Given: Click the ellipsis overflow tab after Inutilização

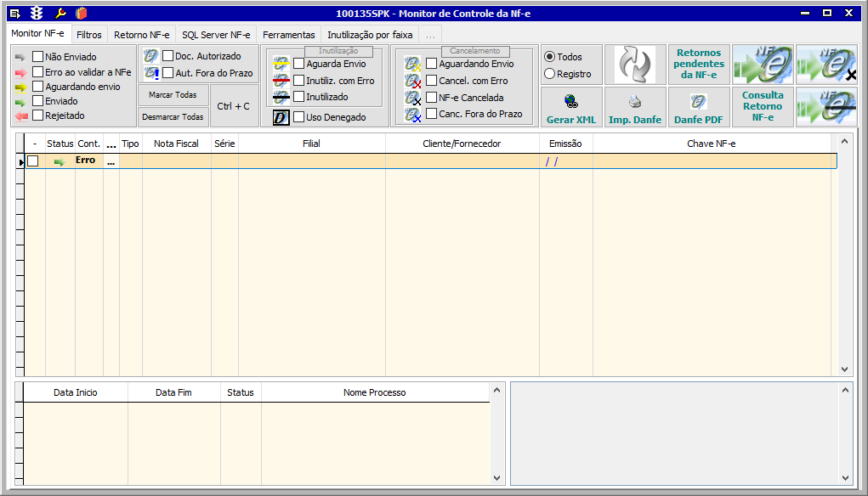Looking at the screenshot, I should point(430,35).
